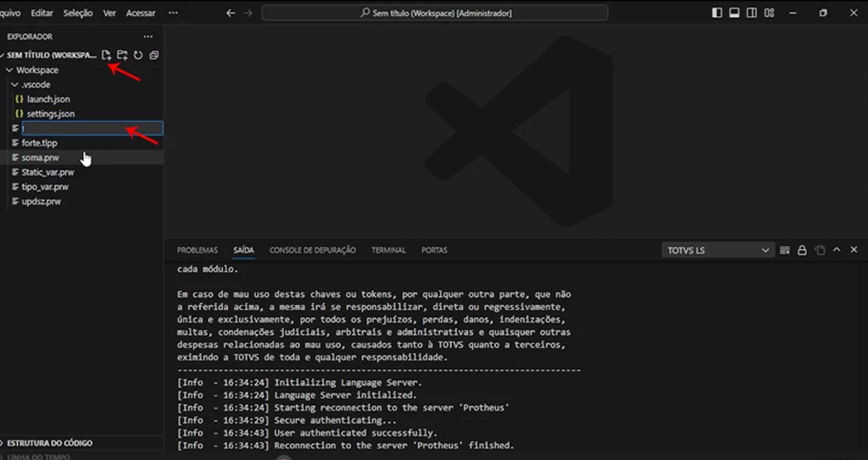This screenshot has height=460, width=868.
Task: Clear the output panel contents
Action: click(x=784, y=250)
